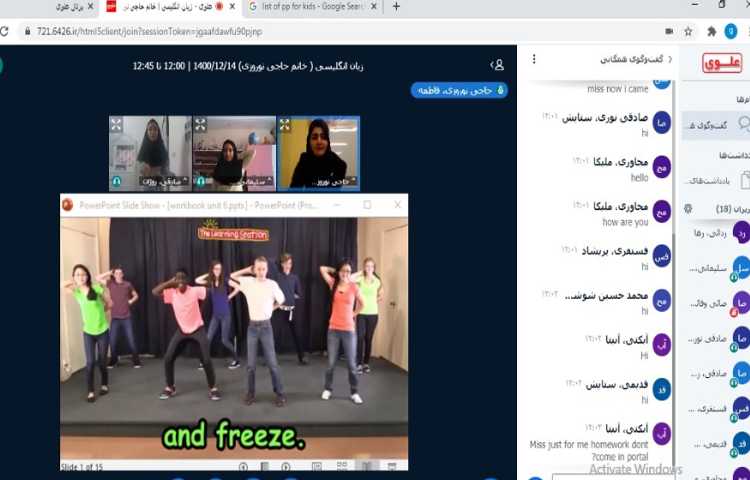
Task: Fullscreen the leftmost webcam video
Action: click(x=117, y=124)
